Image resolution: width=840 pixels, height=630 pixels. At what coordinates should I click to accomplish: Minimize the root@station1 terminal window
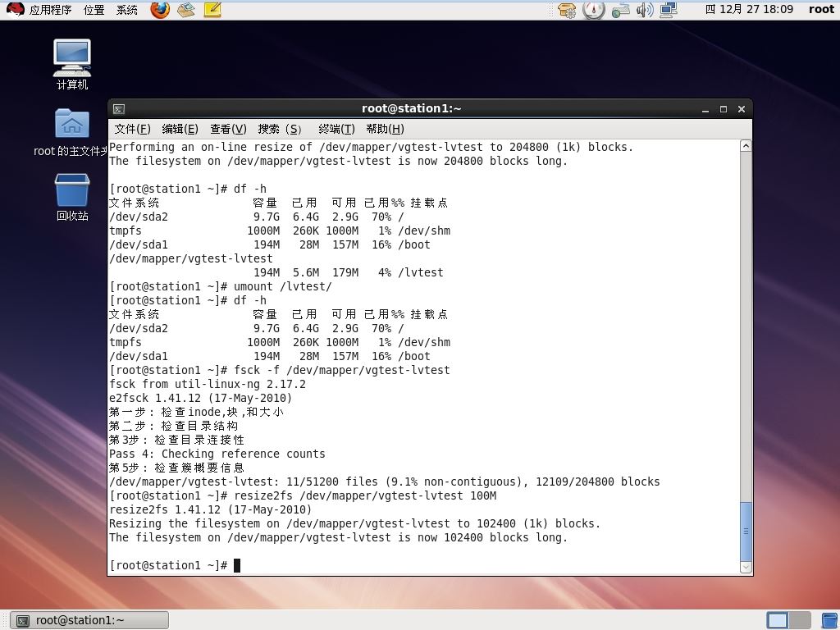point(705,109)
